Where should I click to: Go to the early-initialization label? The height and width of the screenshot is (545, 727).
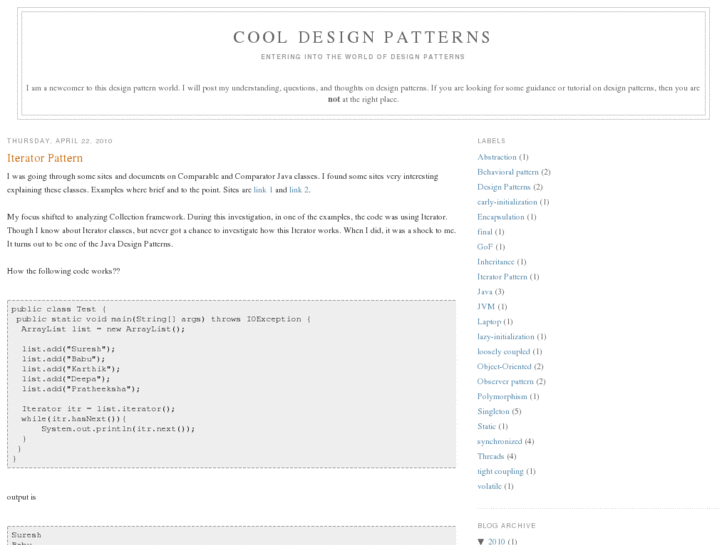tap(507, 202)
